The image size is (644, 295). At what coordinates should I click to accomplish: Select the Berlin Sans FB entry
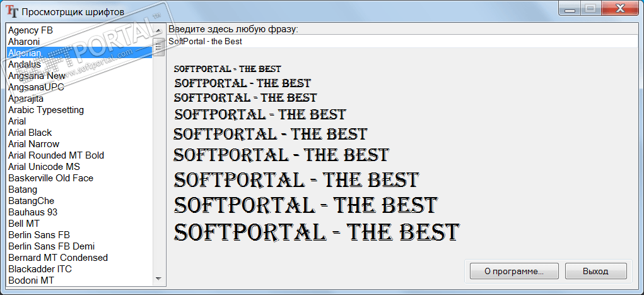(x=79, y=236)
